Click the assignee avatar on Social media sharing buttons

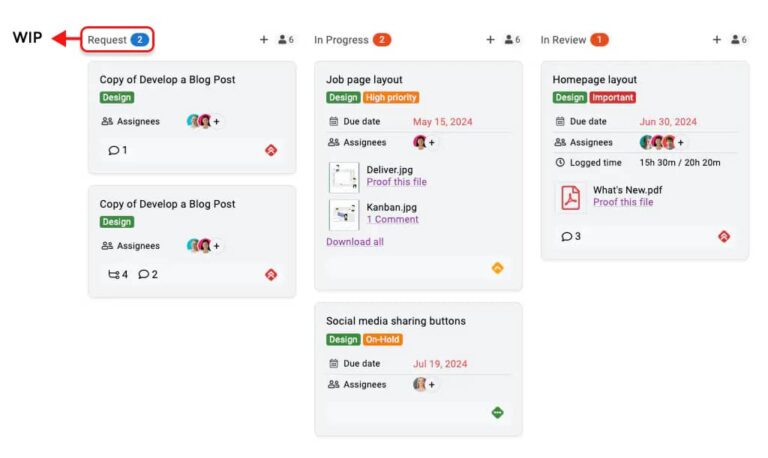(420, 385)
